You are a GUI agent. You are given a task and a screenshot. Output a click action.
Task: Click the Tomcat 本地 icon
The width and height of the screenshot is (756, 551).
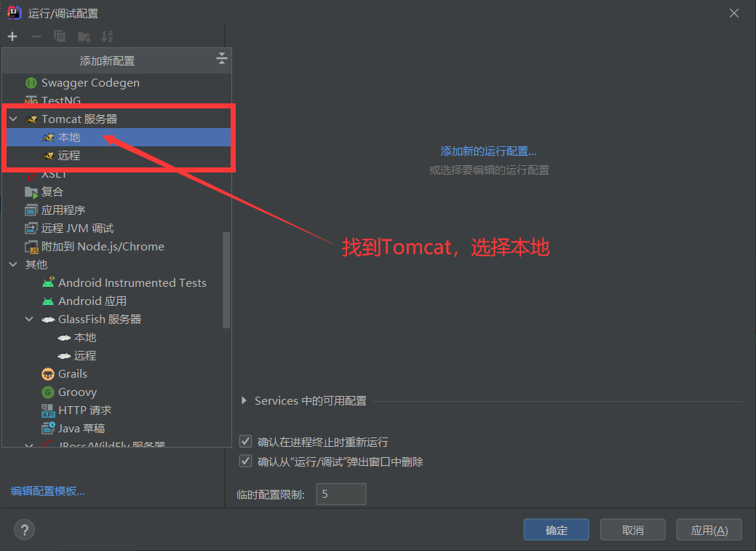pyautogui.click(x=48, y=138)
